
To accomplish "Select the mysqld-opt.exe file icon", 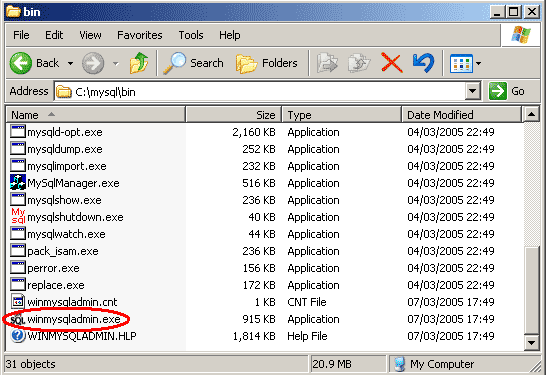I will pos(18,132).
